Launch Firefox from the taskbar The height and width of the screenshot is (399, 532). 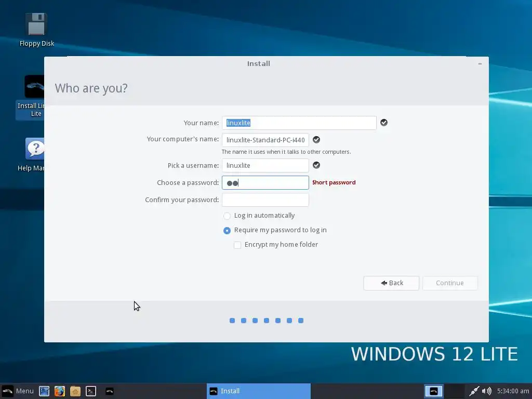tap(60, 391)
